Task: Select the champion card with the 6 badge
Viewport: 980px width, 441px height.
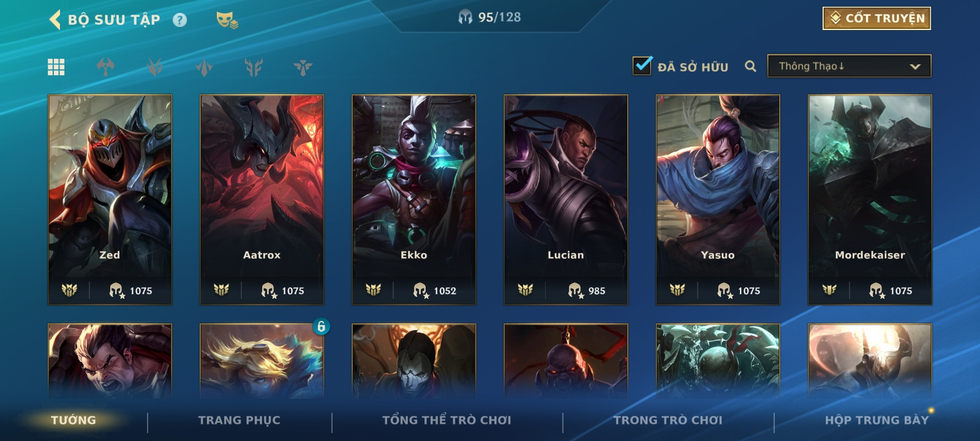Action: click(x=262, y=361)
